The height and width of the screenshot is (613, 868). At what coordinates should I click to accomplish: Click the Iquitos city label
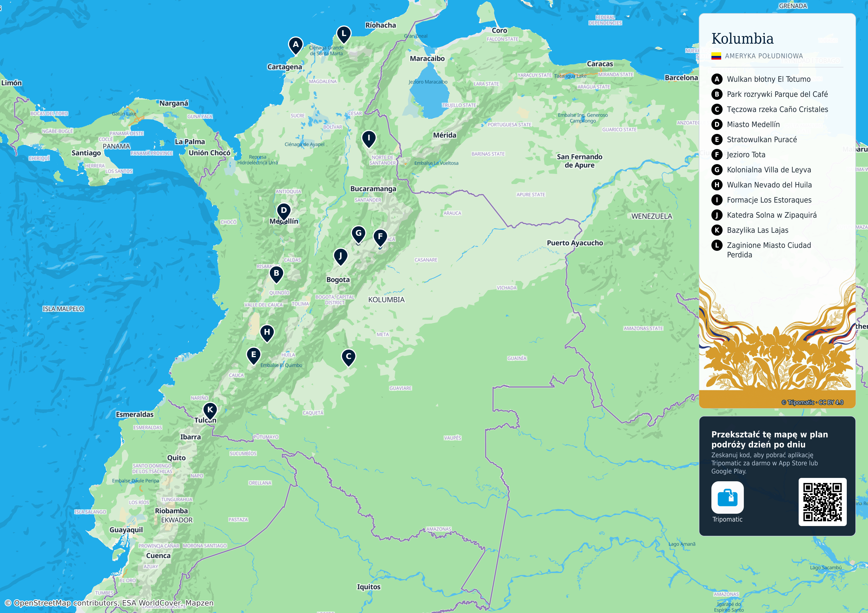[x=369, y=587]
